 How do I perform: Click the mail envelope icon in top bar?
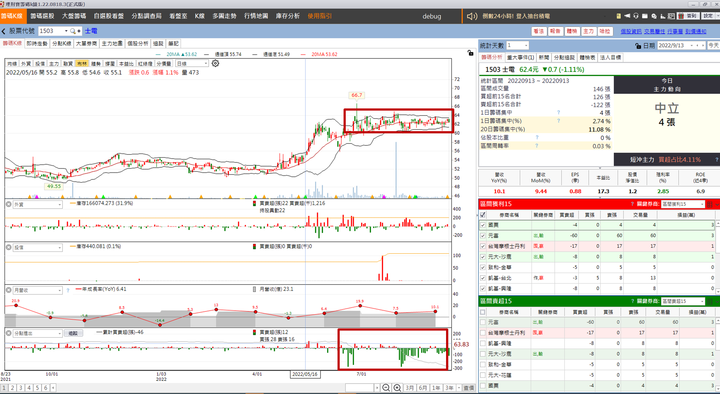click(x=645, y=16)
